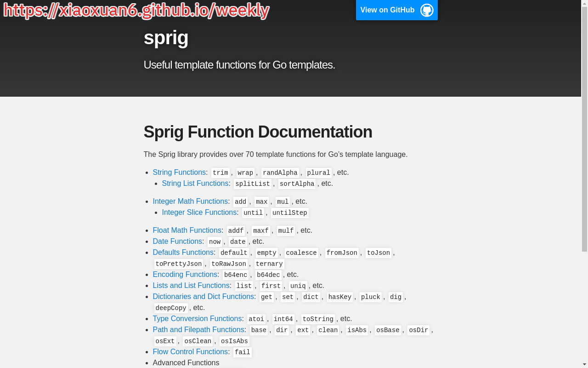Open Type Conversion Functions link
This screenshot has width=588, height=368.
(197, 319)
